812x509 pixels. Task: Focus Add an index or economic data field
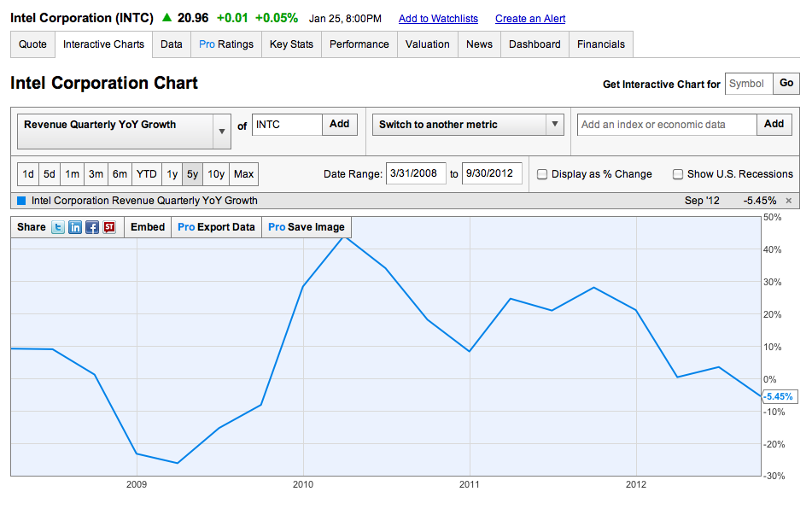(667, 125)
